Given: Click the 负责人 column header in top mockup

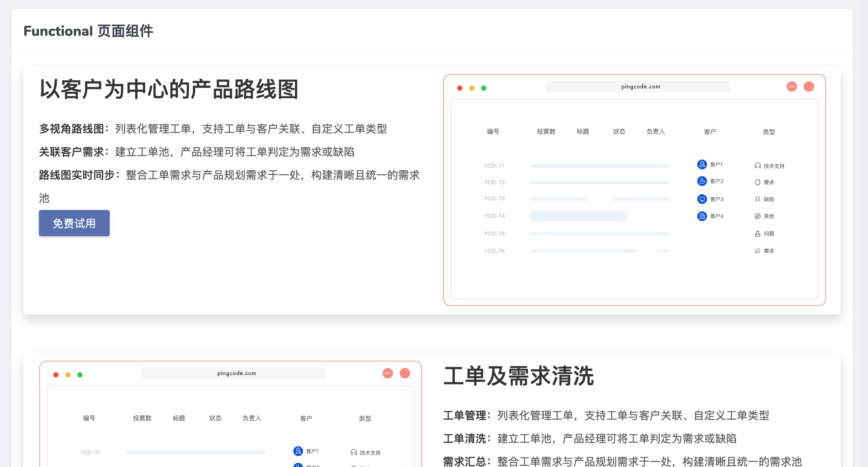Looking at the screenshot, I should (x=655, y=132).
